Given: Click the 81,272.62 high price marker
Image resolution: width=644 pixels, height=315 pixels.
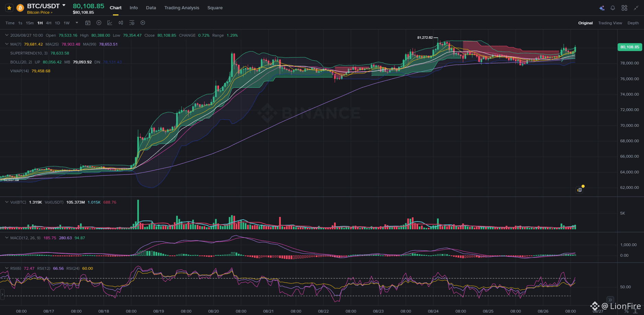Looking at the screenshot, I should (x=425, y=37).
